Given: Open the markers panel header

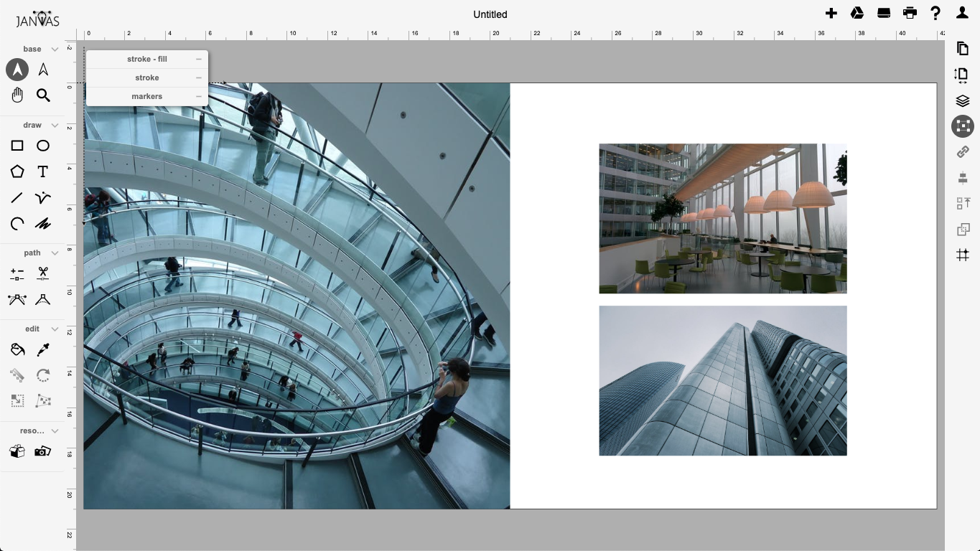Looking at the screenshot, I should [147, 96].
